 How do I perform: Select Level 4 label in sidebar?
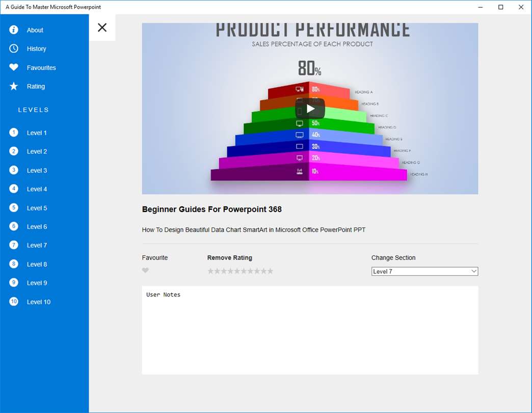(37, 189)
